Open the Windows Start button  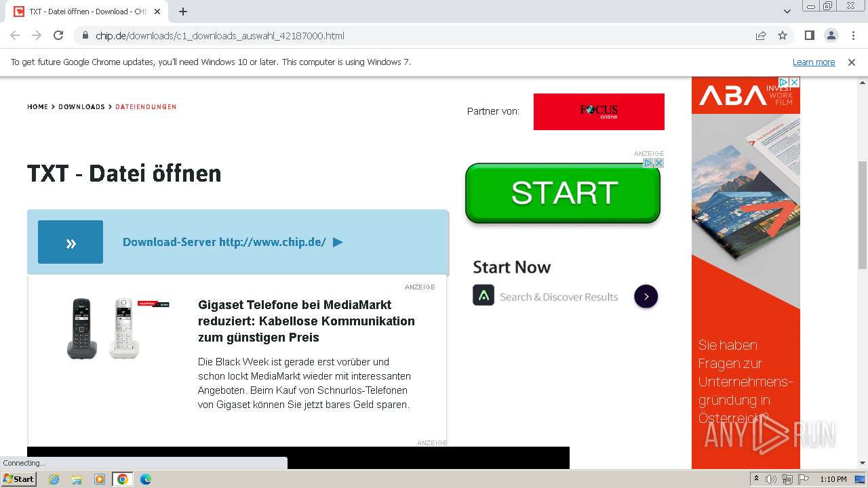[x=19, y=479]
